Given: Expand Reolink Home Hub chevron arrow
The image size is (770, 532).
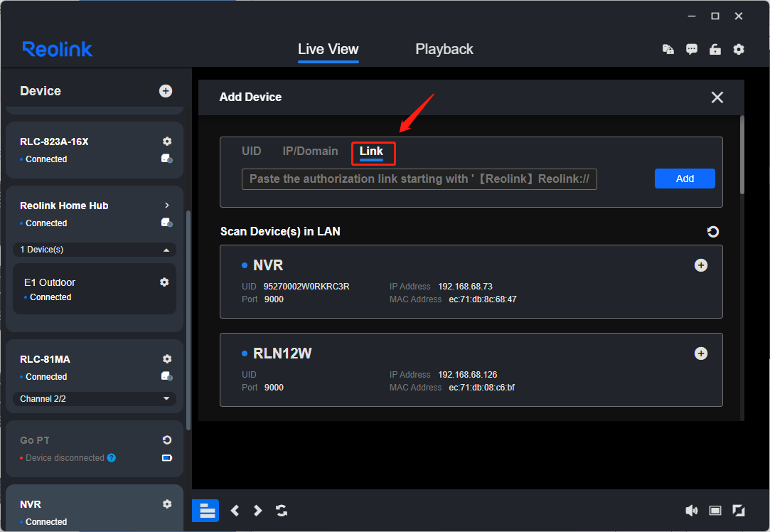Looking at the screenshot, I should (167, 206).
